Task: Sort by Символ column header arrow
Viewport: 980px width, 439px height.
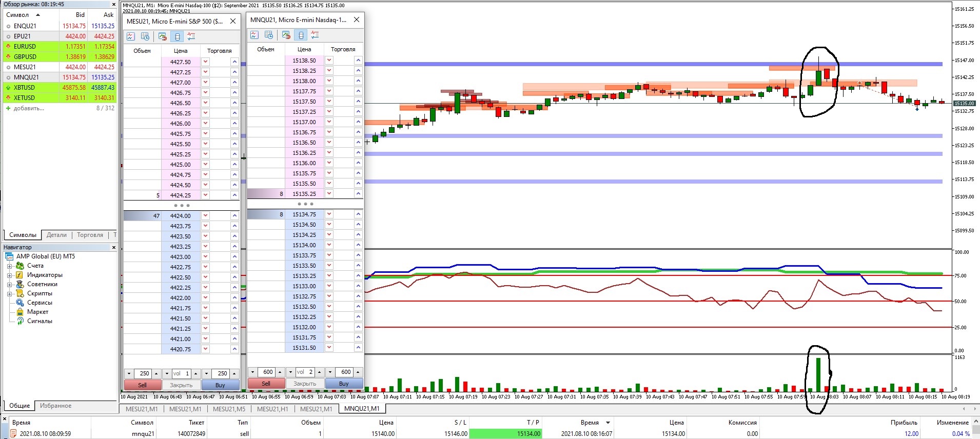Action: click(38, 15)
